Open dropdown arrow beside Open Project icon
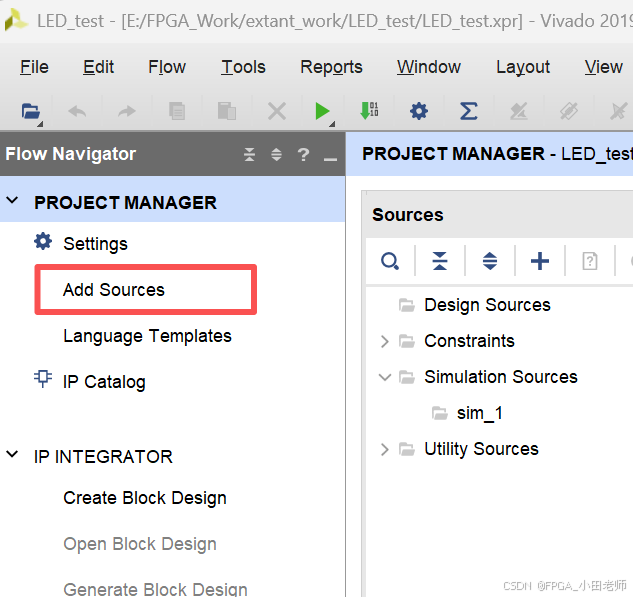The image size is (633, 597). click(40, 124)
